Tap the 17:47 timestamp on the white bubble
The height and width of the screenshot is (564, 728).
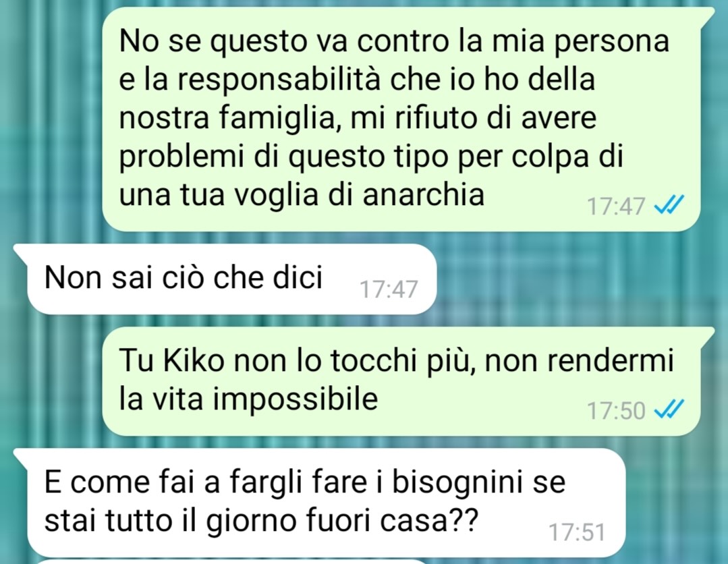pyautogui.click(x=389, y=289)
